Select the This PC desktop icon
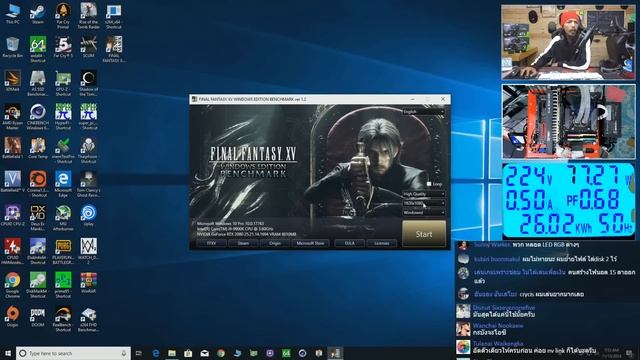The width and height of the screenshot is (640, 360). (x=13, y=14)
